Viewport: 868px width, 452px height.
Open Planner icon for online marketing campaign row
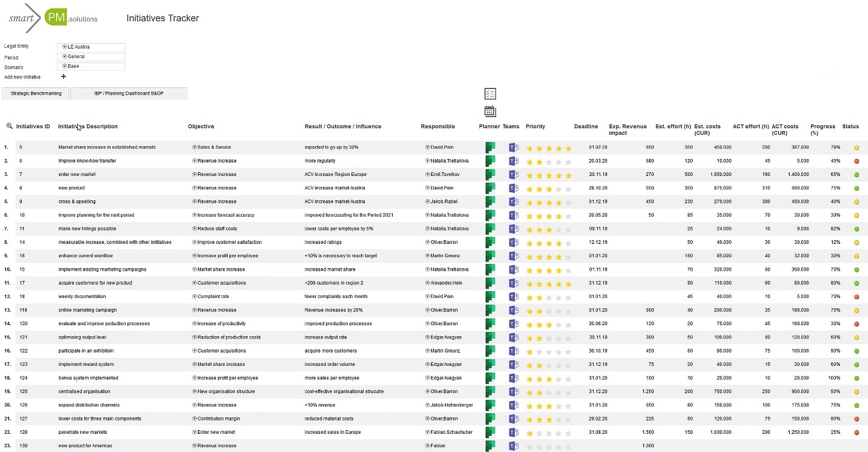tap(490, 310)
